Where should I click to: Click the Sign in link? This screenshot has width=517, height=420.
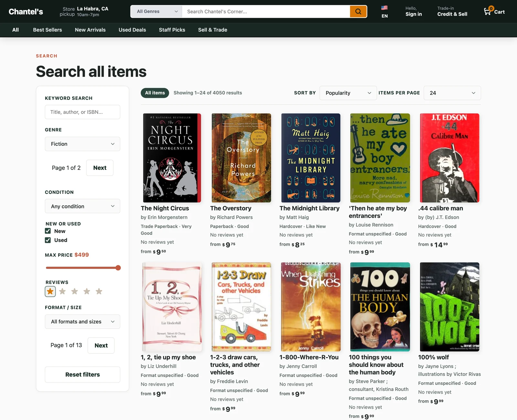[x=414, y=12]
